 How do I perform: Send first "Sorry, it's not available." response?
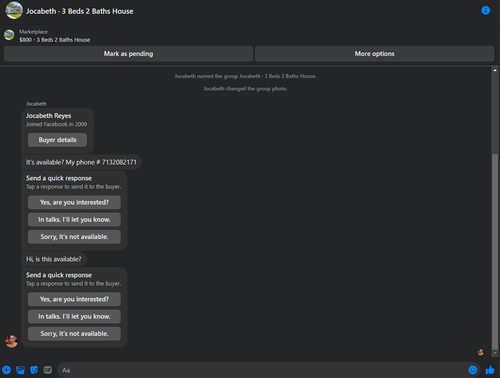click(74, 237)
